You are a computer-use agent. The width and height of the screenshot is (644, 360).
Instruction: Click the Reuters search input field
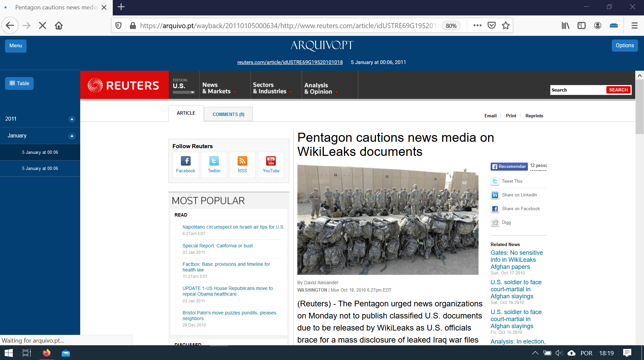pyautogui.click(x=578, y=90)
